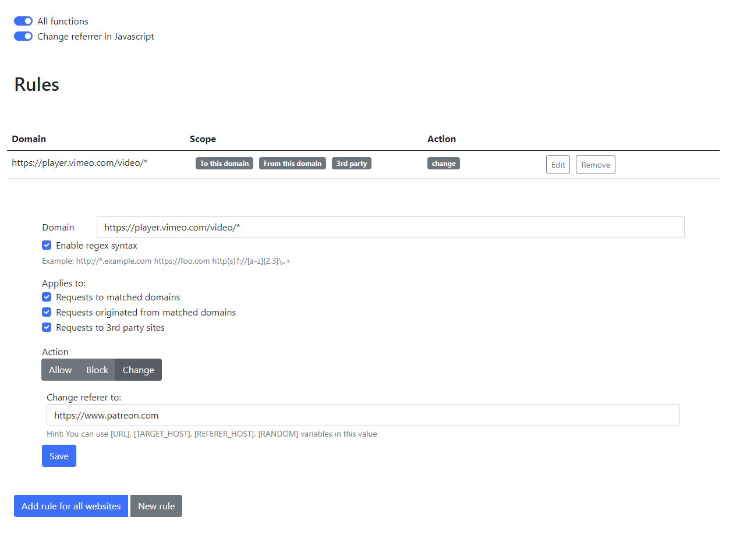Focus the Change referer to field
Image resolution: width=754 pixels, height=560 pixels.
[363, 415]
